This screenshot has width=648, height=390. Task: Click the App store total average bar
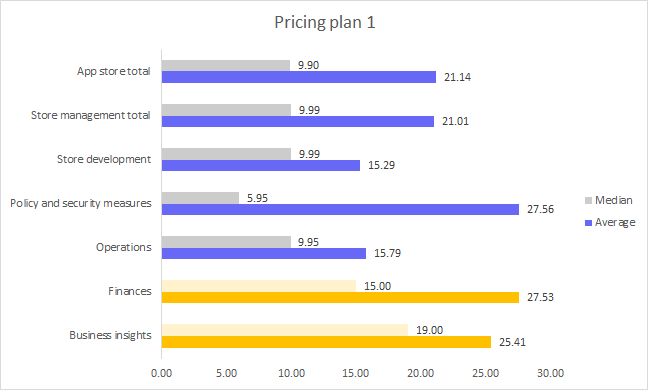(x=299, y=77)
